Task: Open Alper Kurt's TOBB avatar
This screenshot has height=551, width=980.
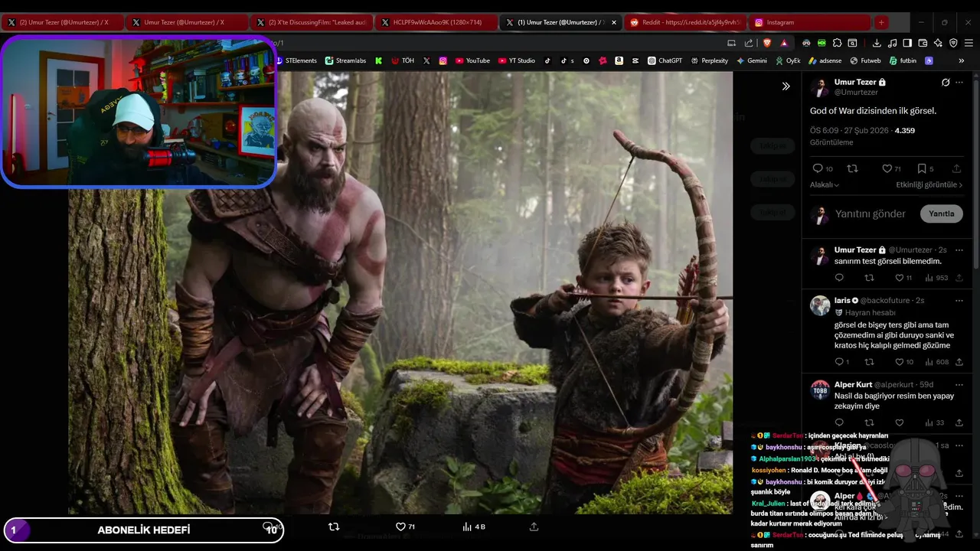Action: (x=820, y=390)
